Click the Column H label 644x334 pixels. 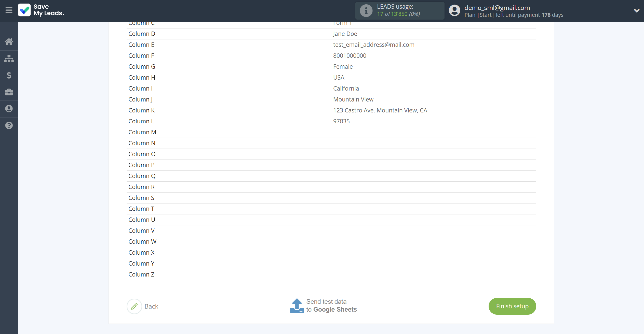(x=142, y=78)
